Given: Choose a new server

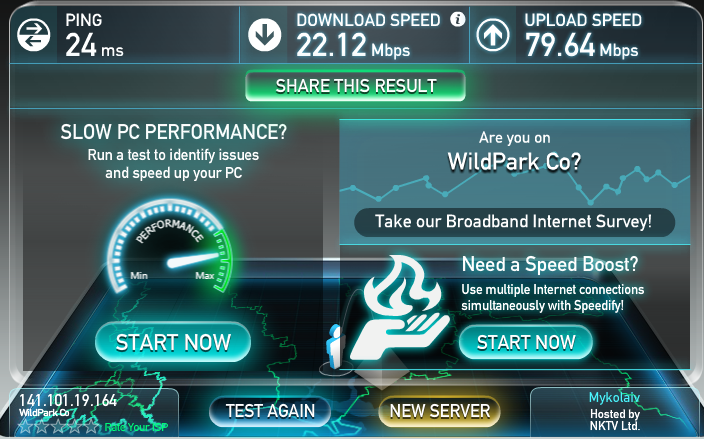Looking at the screenshot, I should tap(440, 411).
